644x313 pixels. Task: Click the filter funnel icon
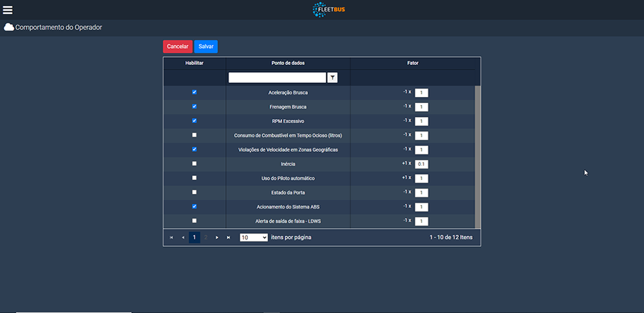click(x=333, y=78)
